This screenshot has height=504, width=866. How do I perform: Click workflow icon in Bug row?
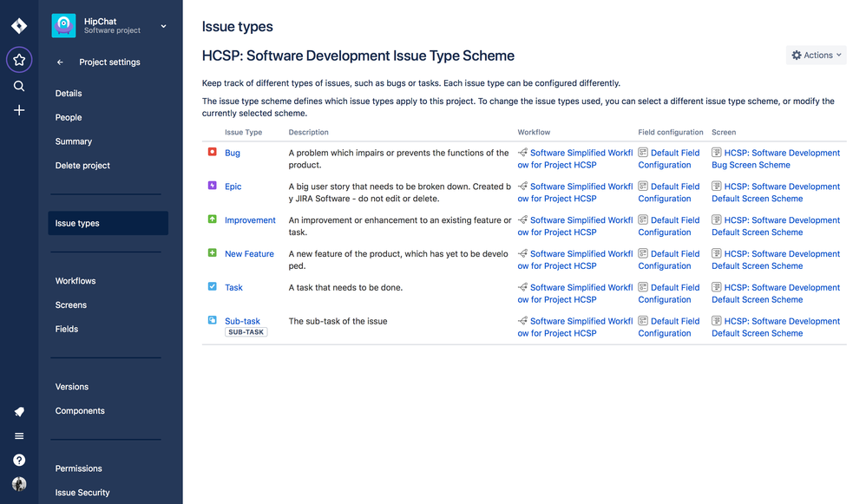(x=522, y=153)
